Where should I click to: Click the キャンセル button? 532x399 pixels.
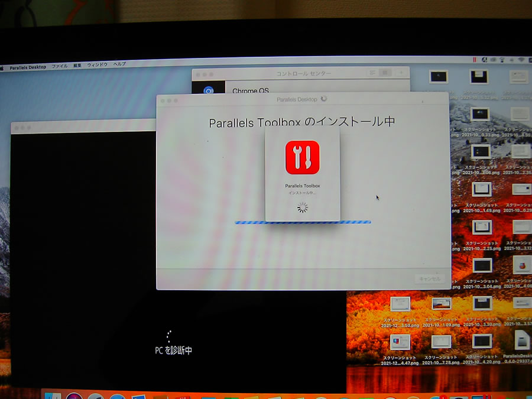coord(430,279)
